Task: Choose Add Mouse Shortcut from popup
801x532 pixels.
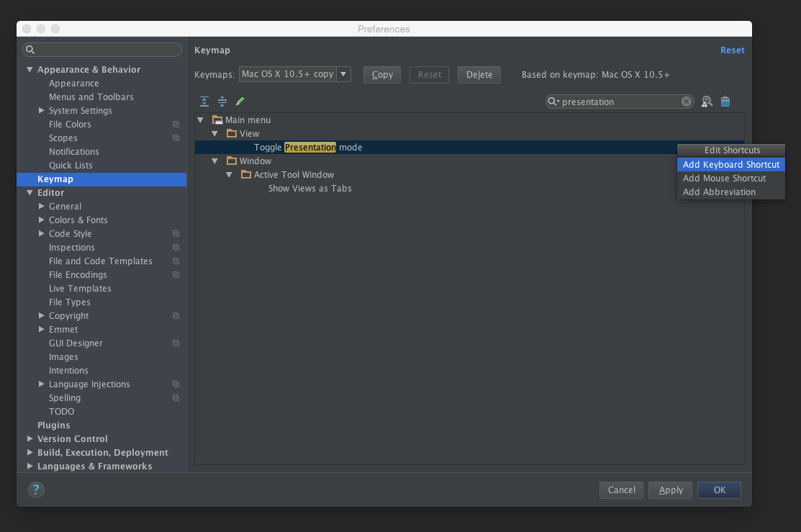Action: tap(724, 179)
